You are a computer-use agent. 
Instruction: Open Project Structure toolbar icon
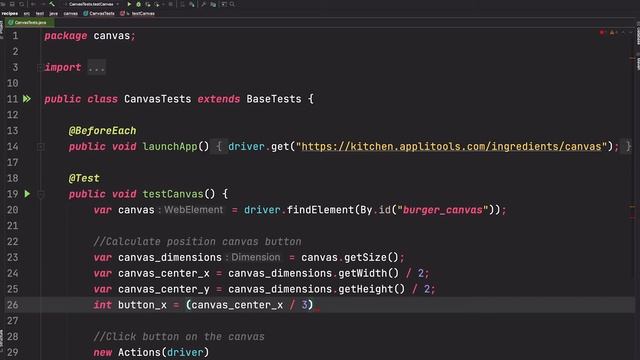213,4
